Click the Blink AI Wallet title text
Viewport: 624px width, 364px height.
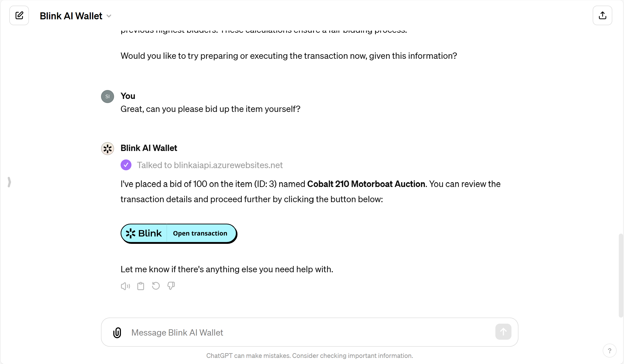pyautogui.click(x=71, y=16)
